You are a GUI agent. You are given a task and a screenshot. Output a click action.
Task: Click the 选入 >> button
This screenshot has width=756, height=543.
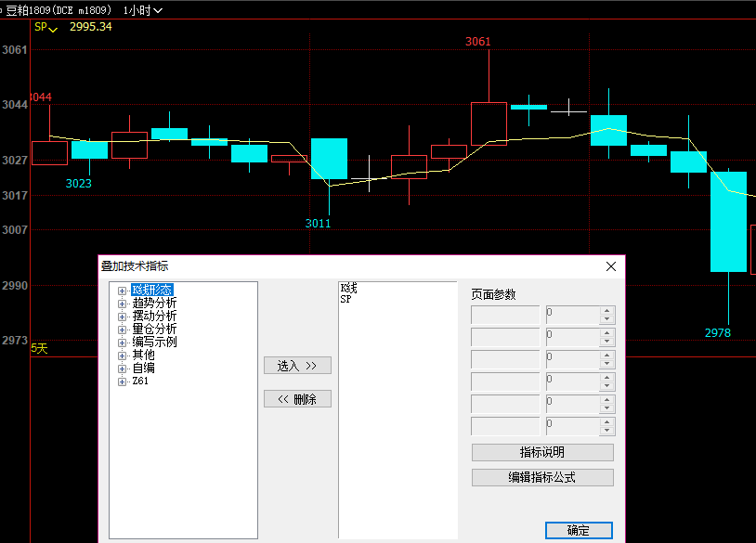(x=297, y=366)
